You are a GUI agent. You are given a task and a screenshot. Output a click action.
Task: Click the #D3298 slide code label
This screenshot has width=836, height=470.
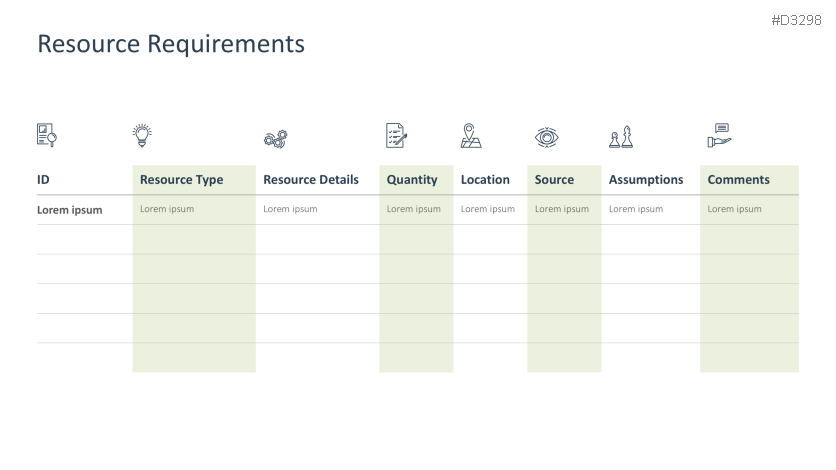[x=796, y=20]
